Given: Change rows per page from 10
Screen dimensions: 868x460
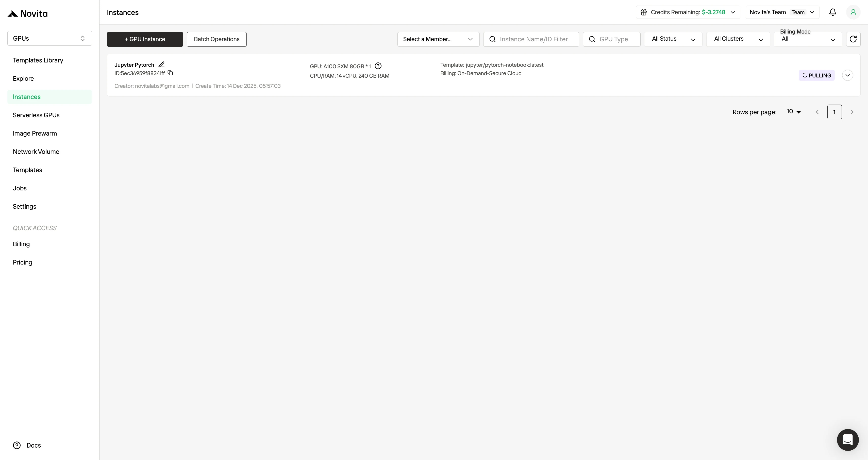Looking at the screenshot, I should point(794,111).
